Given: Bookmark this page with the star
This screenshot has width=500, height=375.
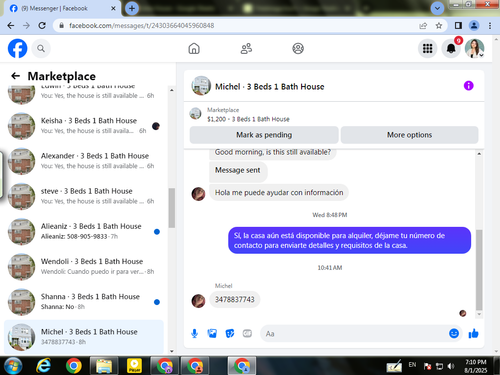Looking at the screenshot, I should coord(439,26).
